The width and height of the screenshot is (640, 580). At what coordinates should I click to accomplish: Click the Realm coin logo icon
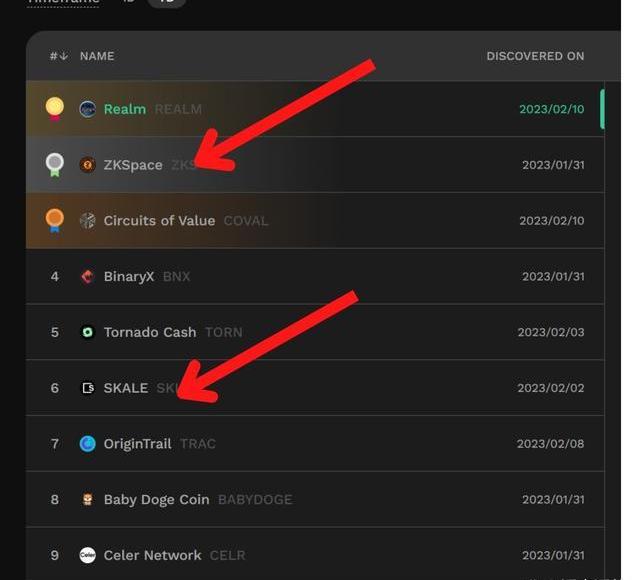coord(87,109)
